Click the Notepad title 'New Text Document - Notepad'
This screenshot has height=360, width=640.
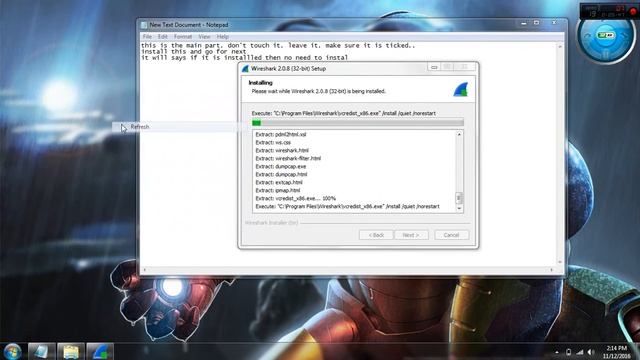tap(189, 25)
